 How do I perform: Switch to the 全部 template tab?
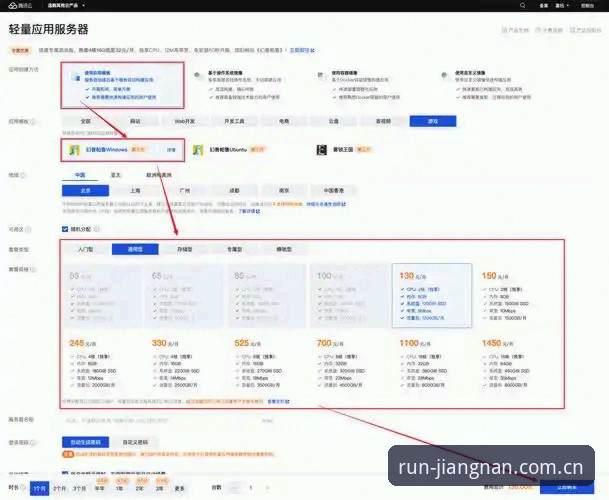85,121
